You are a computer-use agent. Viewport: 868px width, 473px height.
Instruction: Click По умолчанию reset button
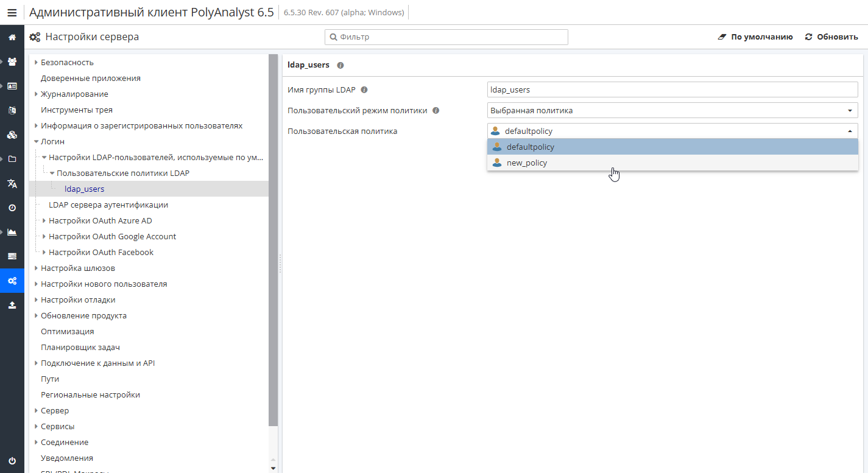755,37
